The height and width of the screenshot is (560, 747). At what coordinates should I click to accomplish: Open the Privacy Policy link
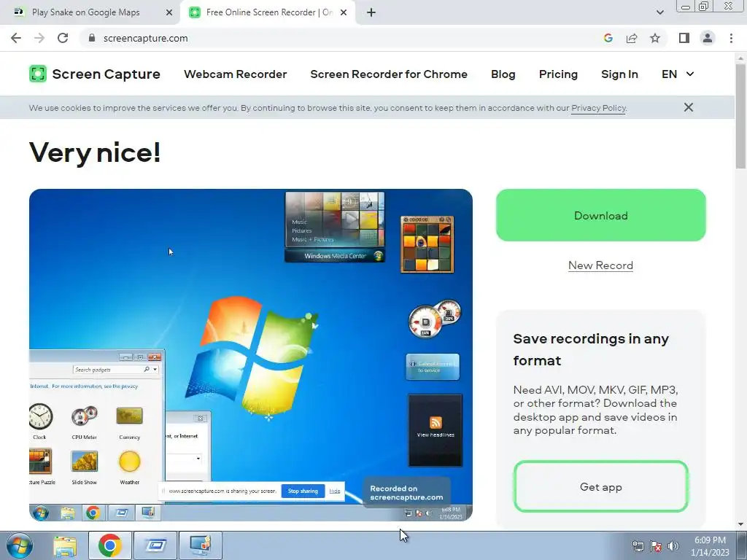point(598,108)
